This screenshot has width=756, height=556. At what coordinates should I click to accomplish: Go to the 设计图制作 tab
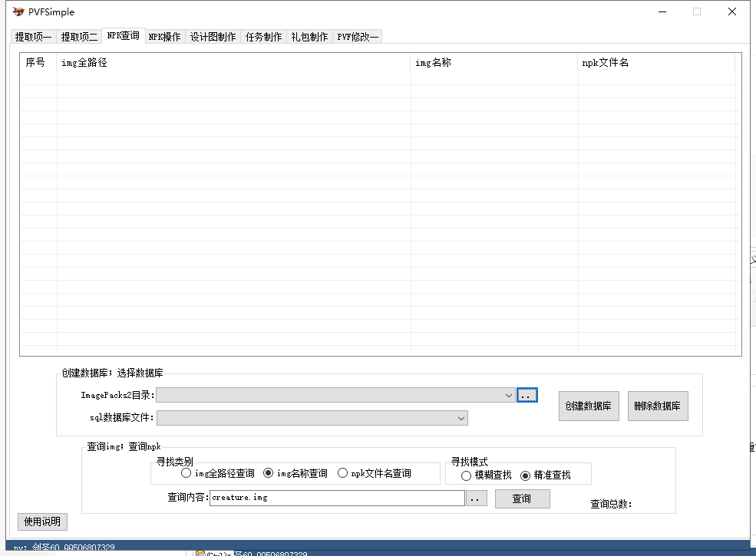213,37
